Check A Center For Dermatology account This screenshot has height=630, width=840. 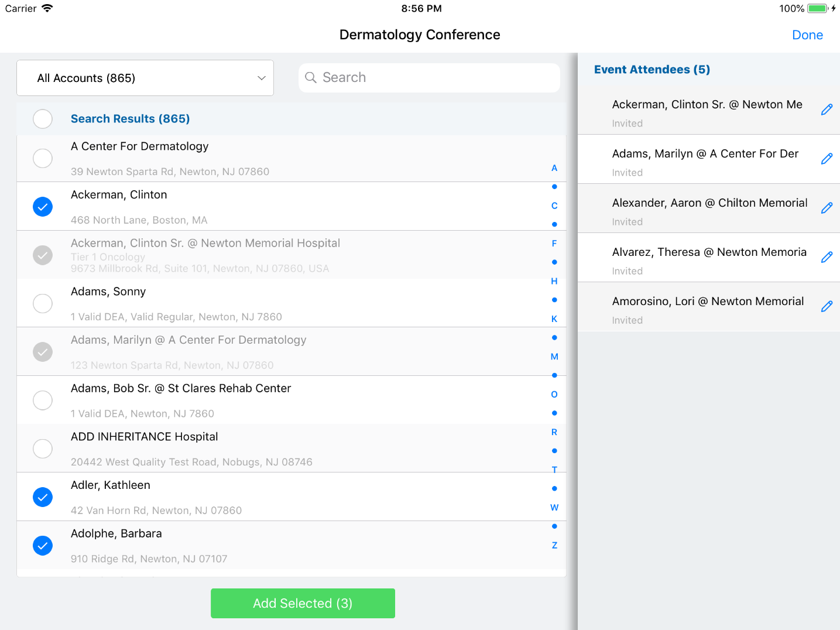tap(43, 158)
